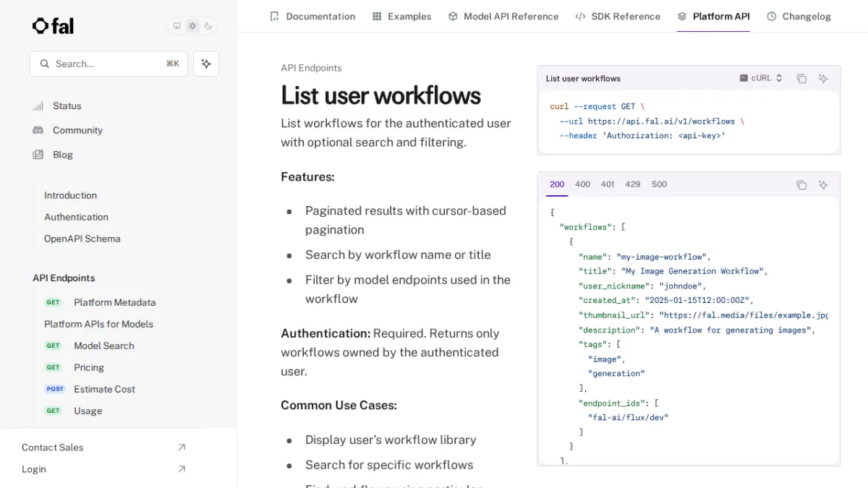The height and width of the screenshot is (488, 868).
Task: Click the List user workflows heading
Action: click(x=381, y=95)
